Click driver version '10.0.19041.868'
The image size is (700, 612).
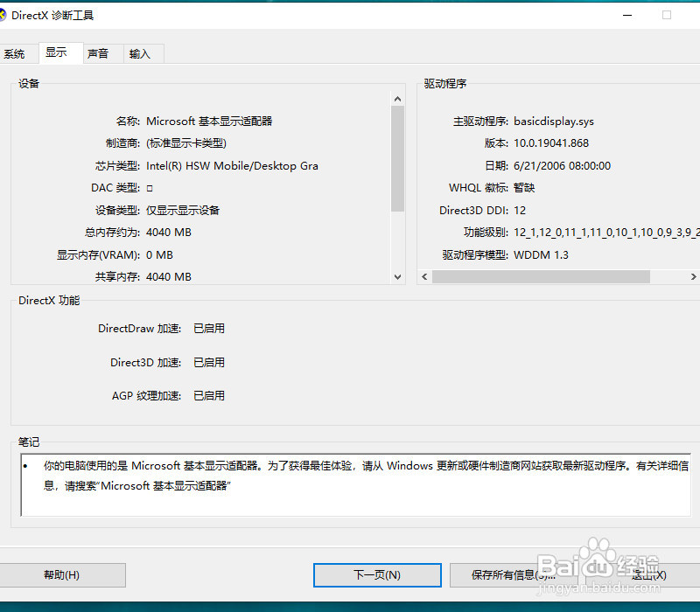(551, 143)
